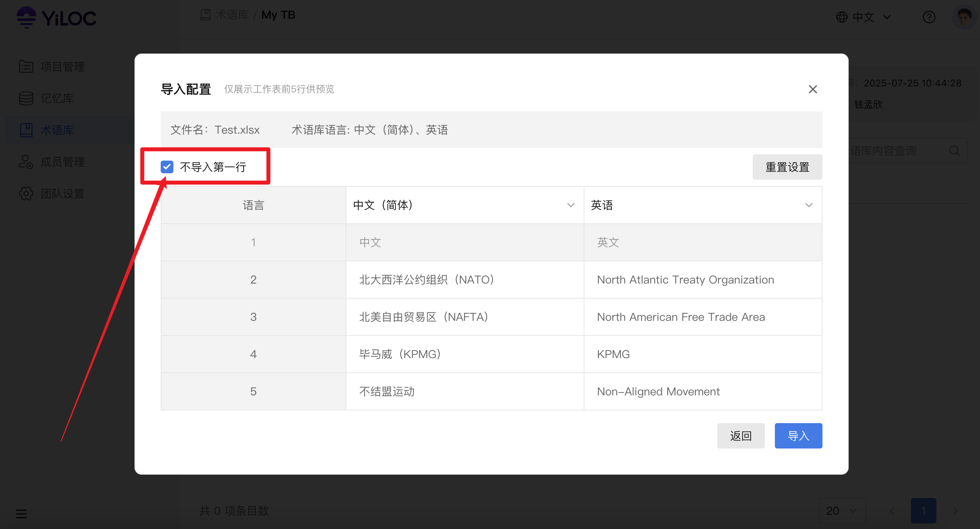This screenshot has height=529, width=980.
Task: Click the greyed 英文 header cell in row 1
Action: point(703,242)
